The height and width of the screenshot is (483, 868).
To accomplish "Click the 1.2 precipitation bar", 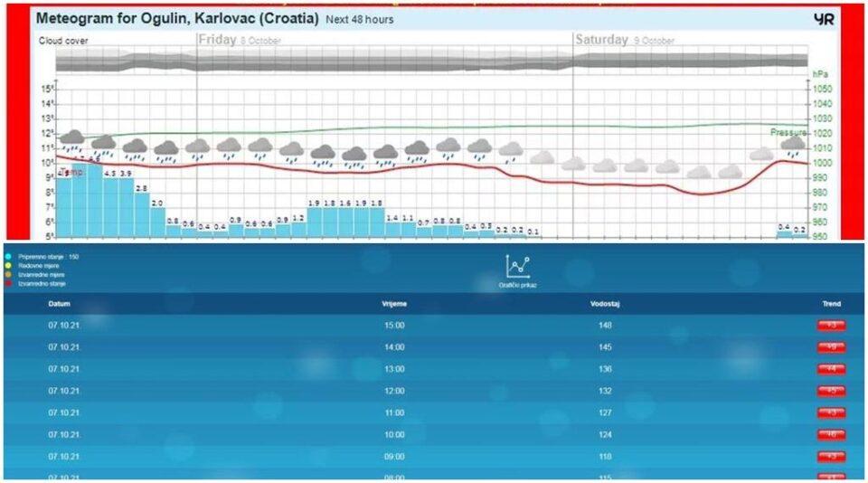I will (298, 230).
